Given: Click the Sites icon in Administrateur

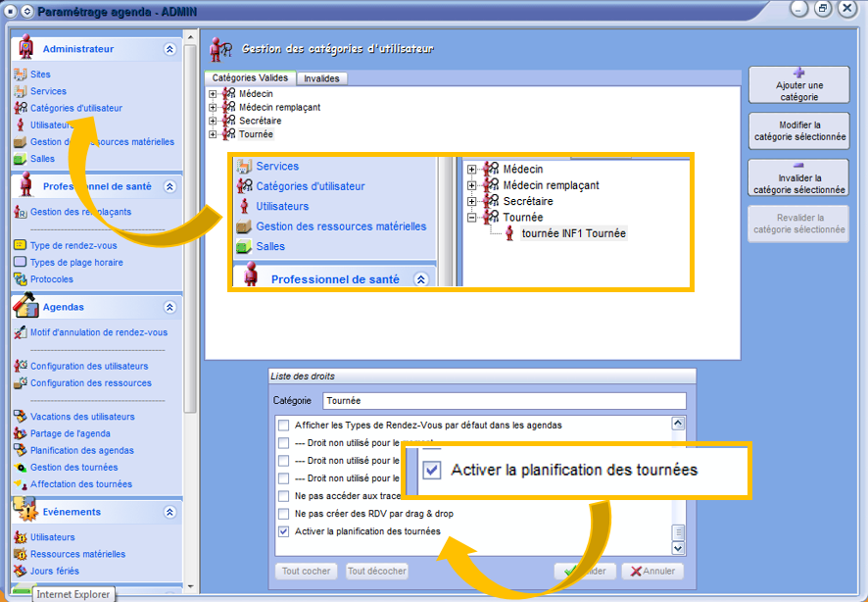Looking at the screenshot, I should [x=20, y=75].
